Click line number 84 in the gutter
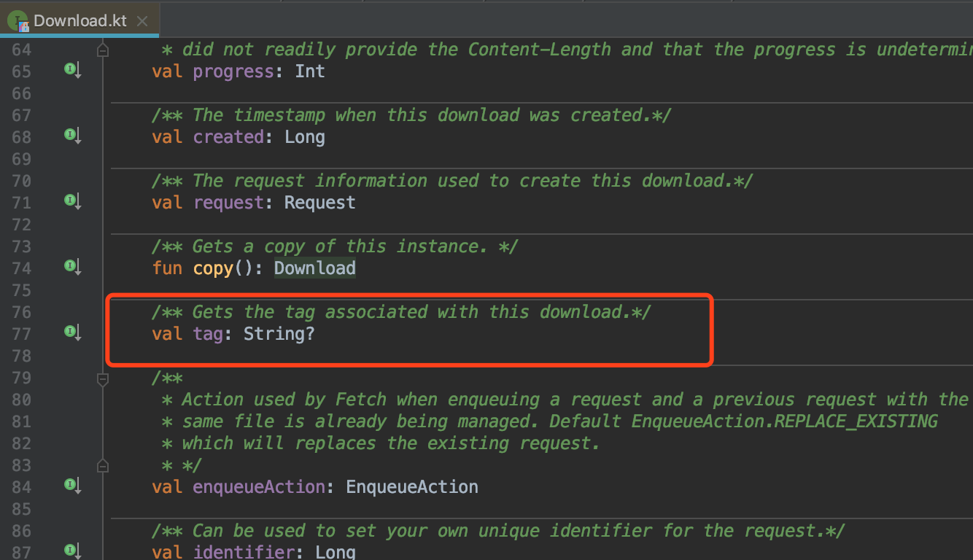 click(x=22, y=486)
